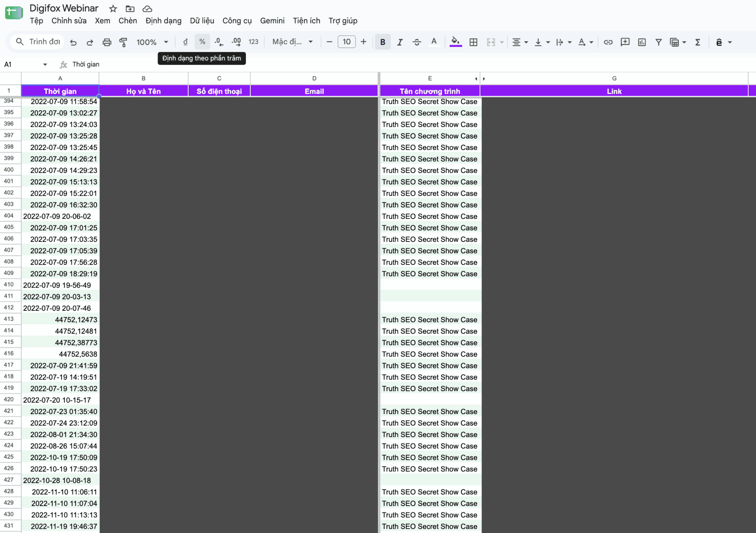Open the font family dropdown Mặc đị...

pos(292,42)
